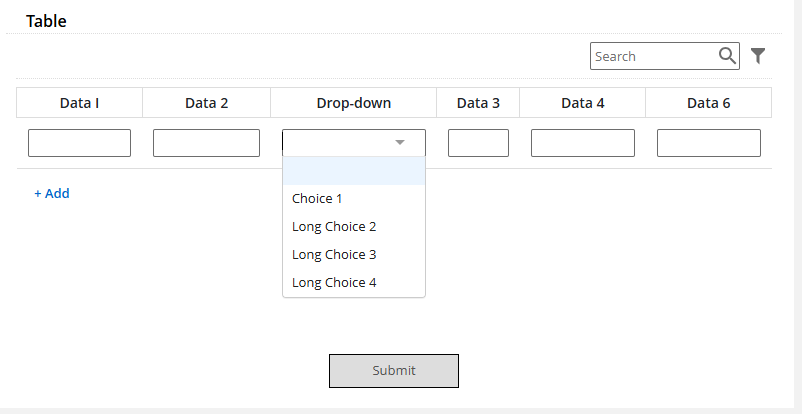The width and height of the screenshot is (802, 414).
Task: Click the Drop-down column header
Action: click(x=353, y=103)
